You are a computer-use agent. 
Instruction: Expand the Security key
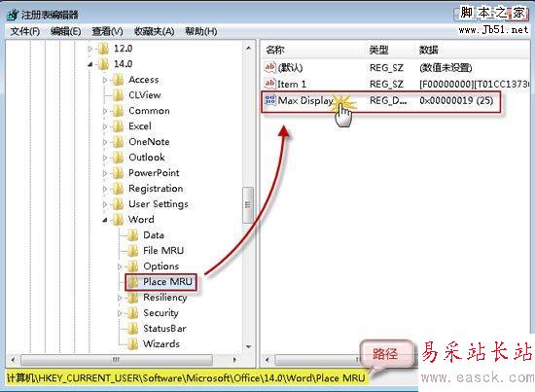pos(120,313)
